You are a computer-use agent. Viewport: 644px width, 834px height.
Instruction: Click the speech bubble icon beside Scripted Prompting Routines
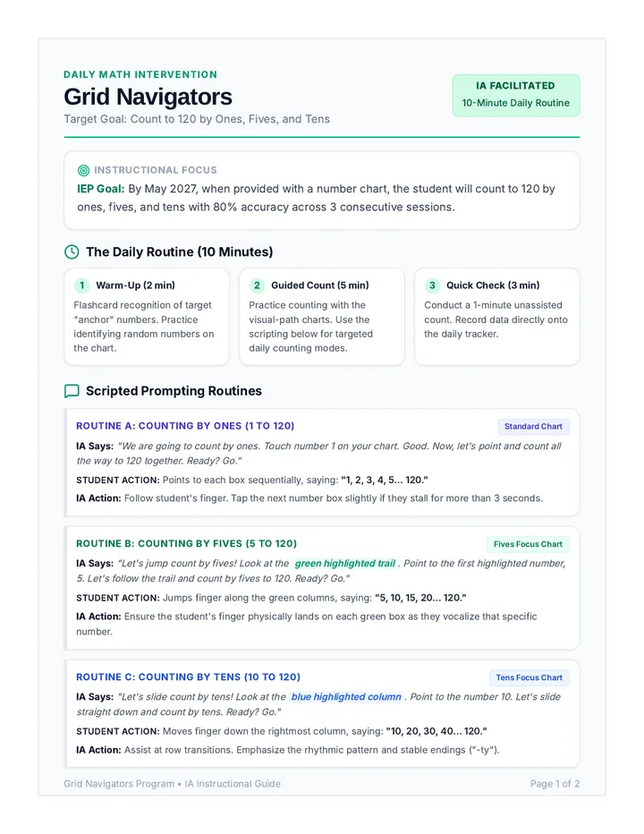[72, 391]
